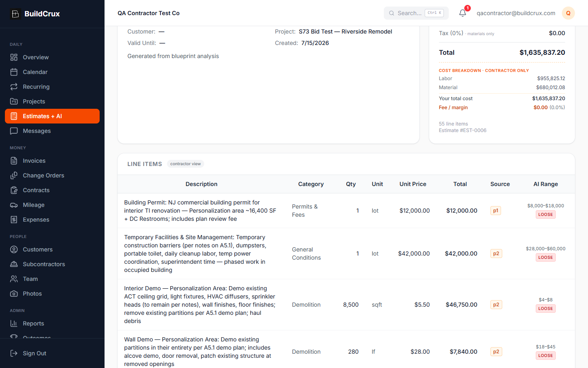Go to Photos section
Screen dimensions: 588x368
pos(52,294)
